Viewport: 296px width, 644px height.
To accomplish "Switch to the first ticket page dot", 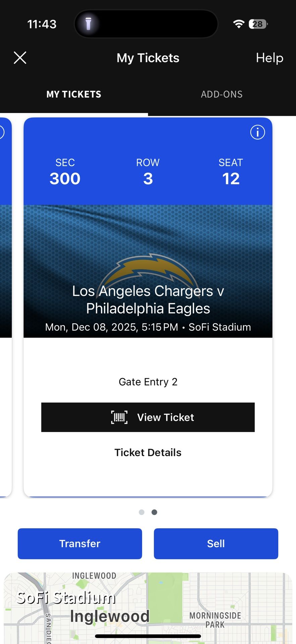I will pyautogui.click(x=141, y=512).
